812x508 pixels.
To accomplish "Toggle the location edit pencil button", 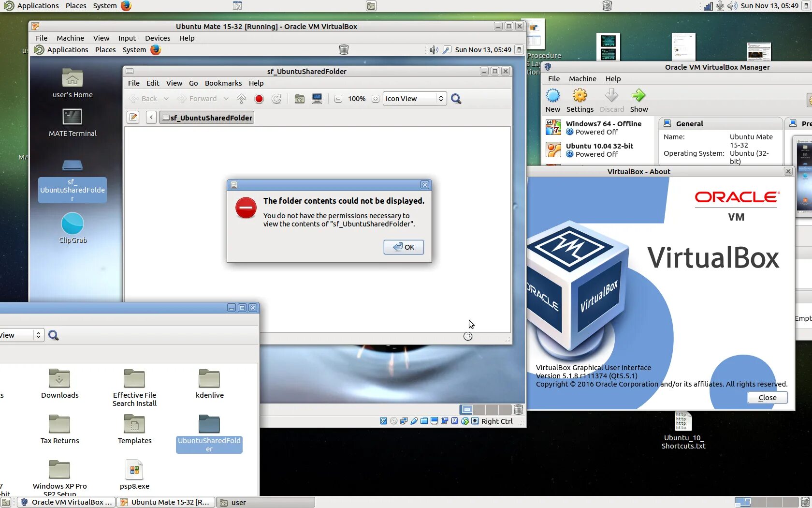I will 133,117.
